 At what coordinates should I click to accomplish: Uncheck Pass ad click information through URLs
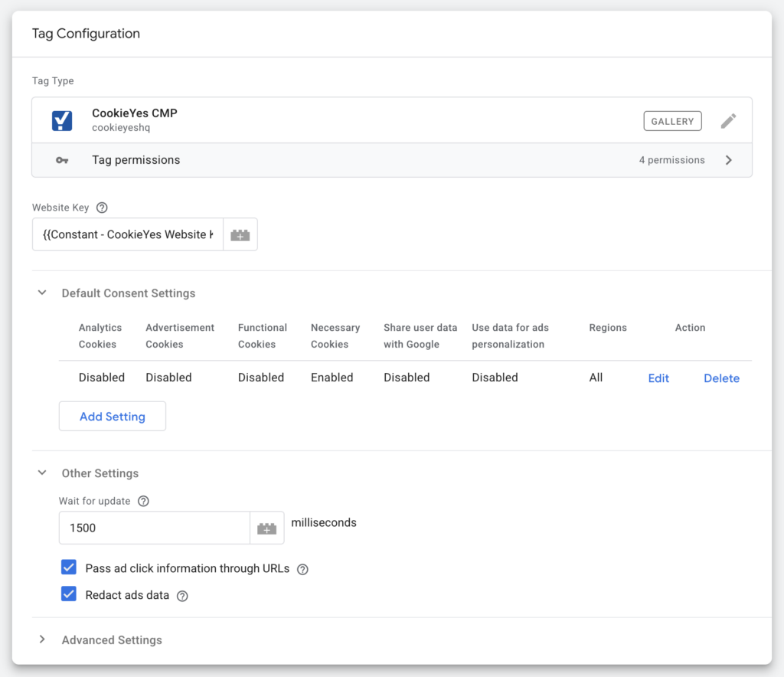68,567
